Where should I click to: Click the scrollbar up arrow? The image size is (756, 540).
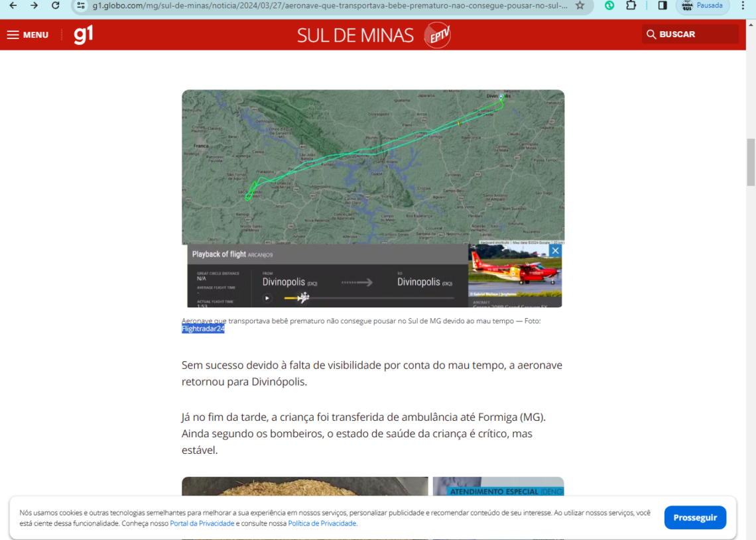751,24
